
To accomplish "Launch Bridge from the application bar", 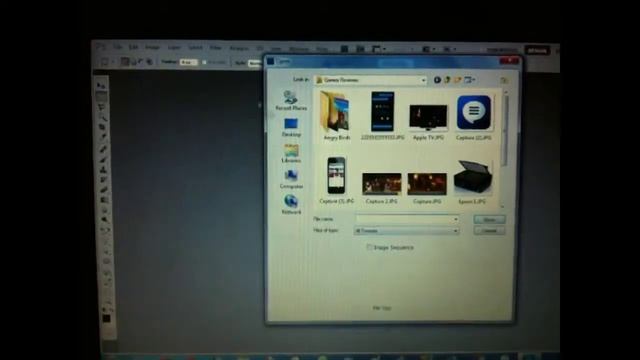I will click(344, 49).
